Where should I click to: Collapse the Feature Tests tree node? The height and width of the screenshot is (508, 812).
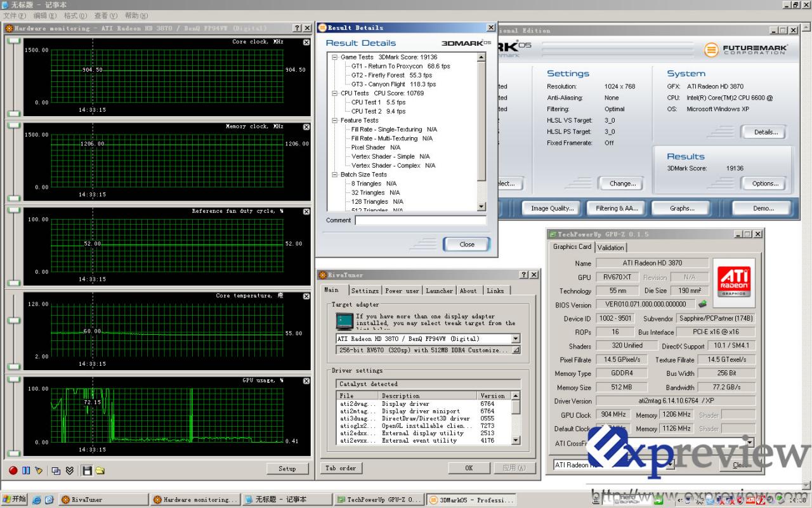pyautogui.click(x=335, y=120)
